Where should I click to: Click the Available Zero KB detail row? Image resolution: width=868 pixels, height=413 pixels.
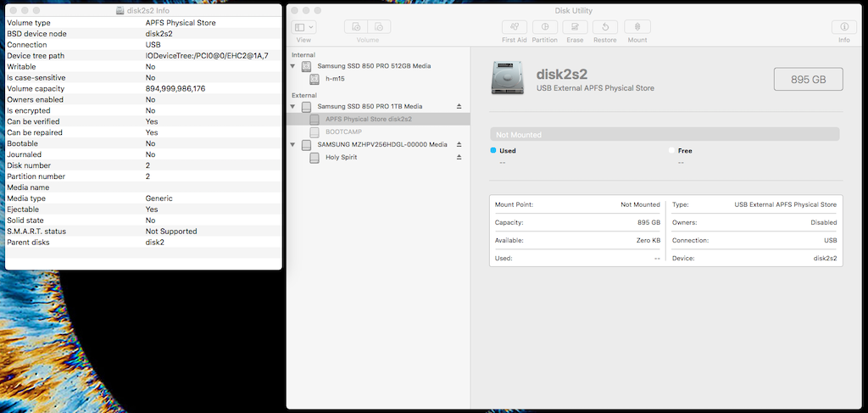pyautogui.click(x=577, y=240)
